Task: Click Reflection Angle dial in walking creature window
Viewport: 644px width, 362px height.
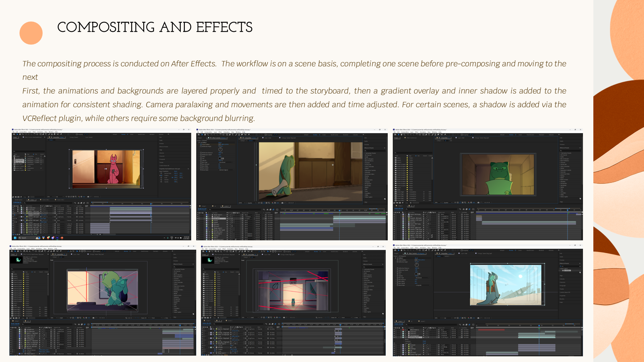Action: click(220, 149)
